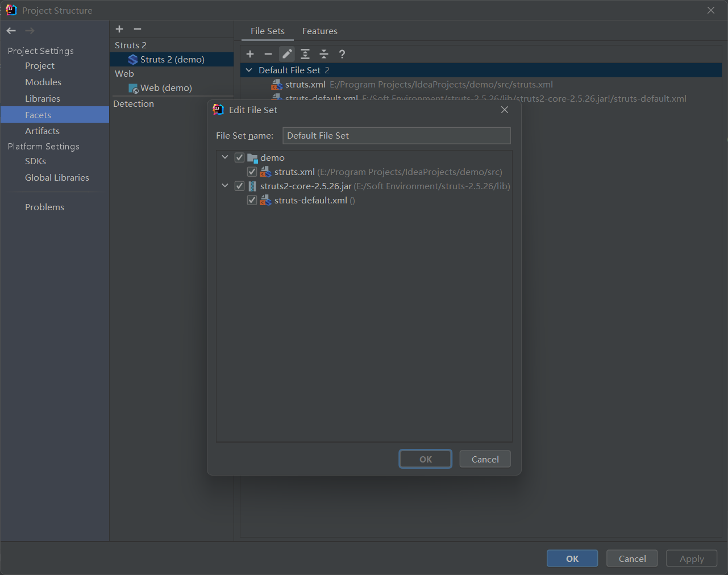Expand all file sets icon
The image size is (728, 575).
[x=305, y=54]
